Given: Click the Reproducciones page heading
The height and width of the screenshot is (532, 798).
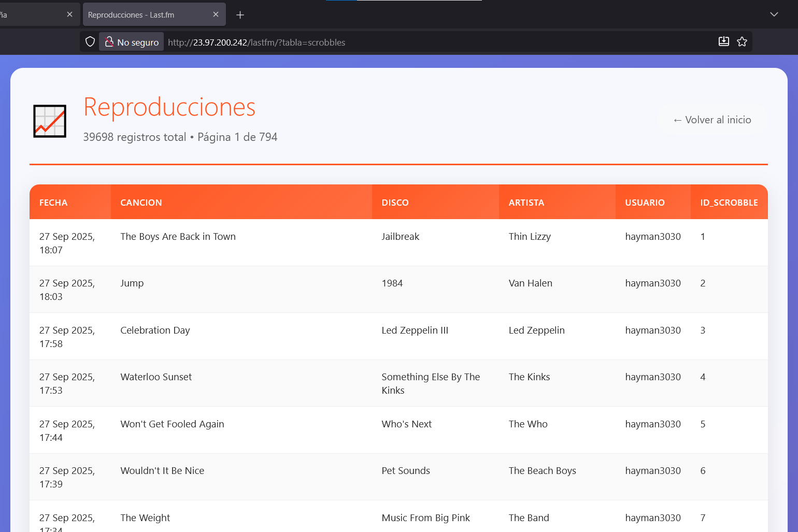Looking at the screenshot, I should [169, 107].
